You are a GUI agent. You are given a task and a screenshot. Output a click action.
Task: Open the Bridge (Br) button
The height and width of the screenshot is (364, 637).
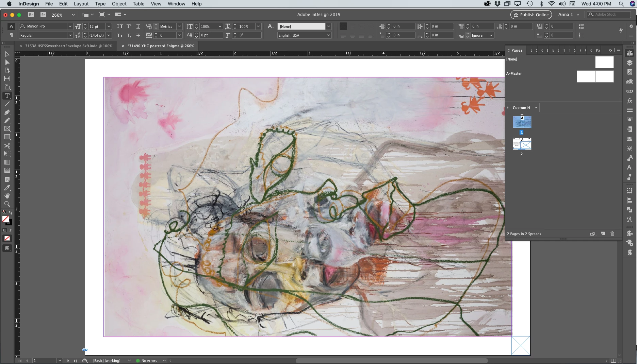pos(31,15)
